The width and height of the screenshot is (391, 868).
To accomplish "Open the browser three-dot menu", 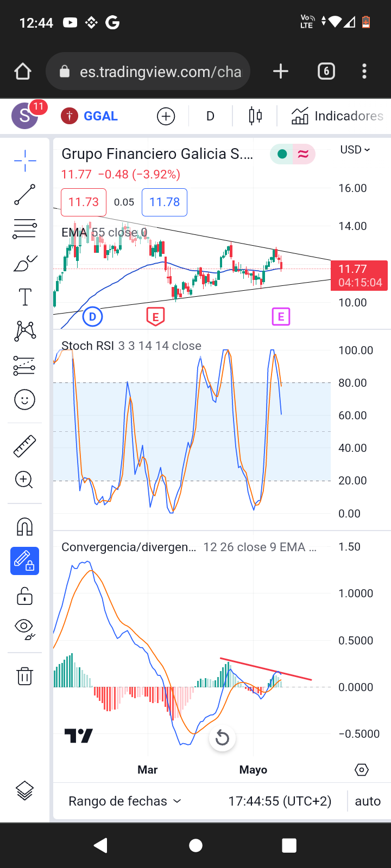I will tap(364, 71).
